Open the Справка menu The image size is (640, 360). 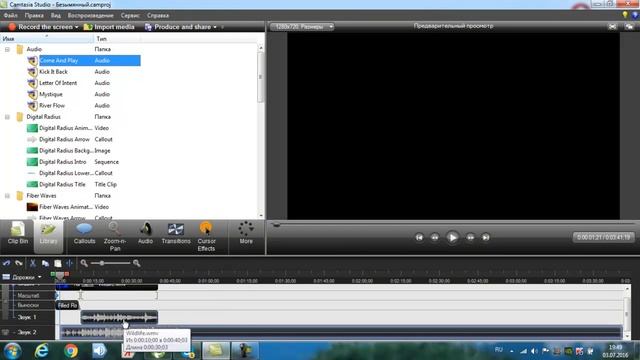(158, 16)
